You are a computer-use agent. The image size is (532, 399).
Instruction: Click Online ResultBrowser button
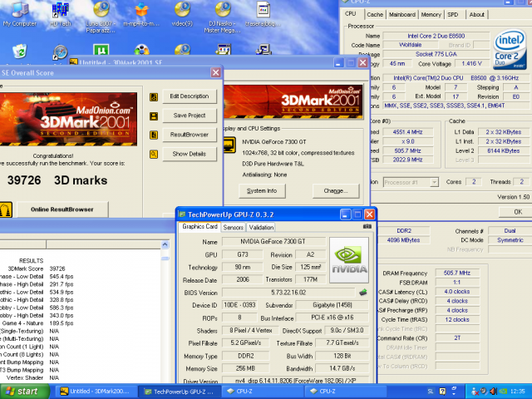[x=62, y=209]
